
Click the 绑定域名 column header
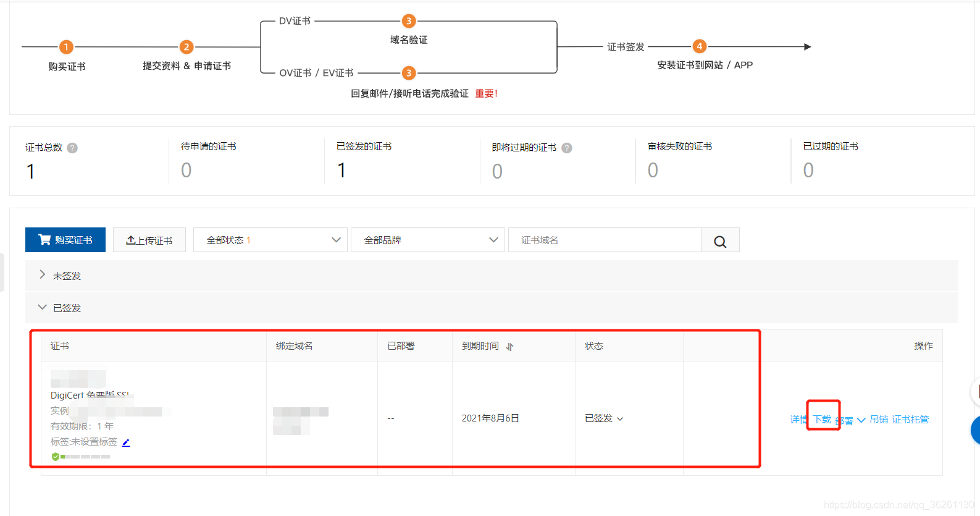coord(294,346)
